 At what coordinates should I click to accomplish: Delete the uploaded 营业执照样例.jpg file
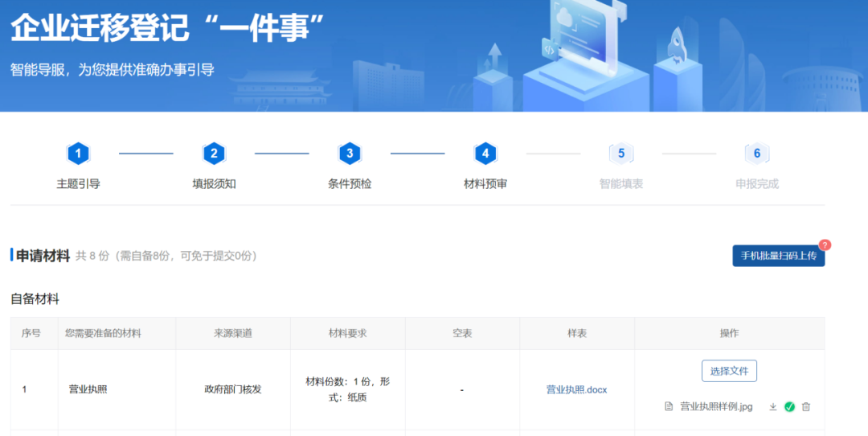tap(806, 407)
